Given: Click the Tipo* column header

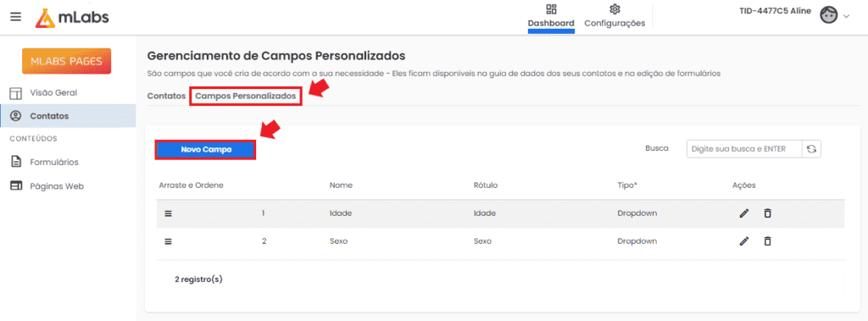Looking at the screenshot, I should (627, 185).
